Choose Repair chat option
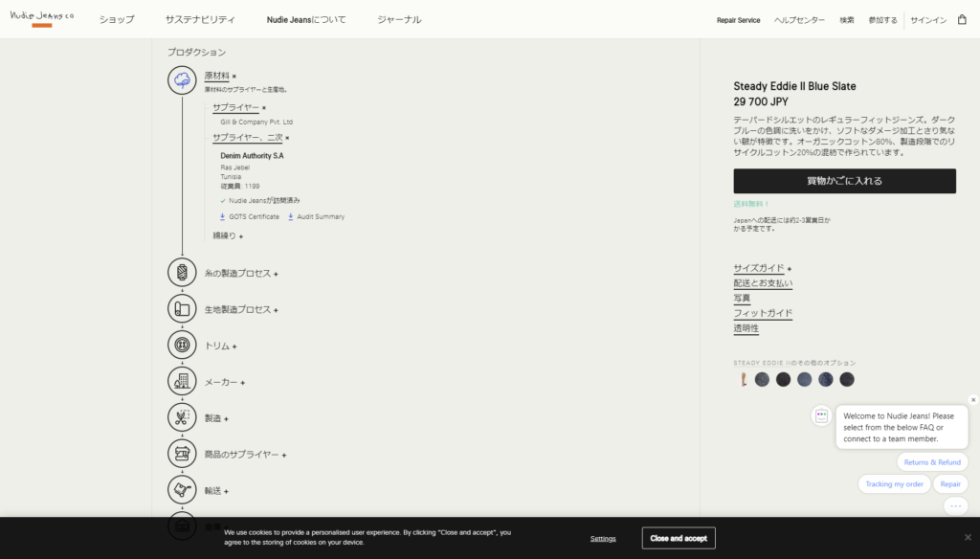This screenshot has height=559, width=980. click(x=950, y=484)
